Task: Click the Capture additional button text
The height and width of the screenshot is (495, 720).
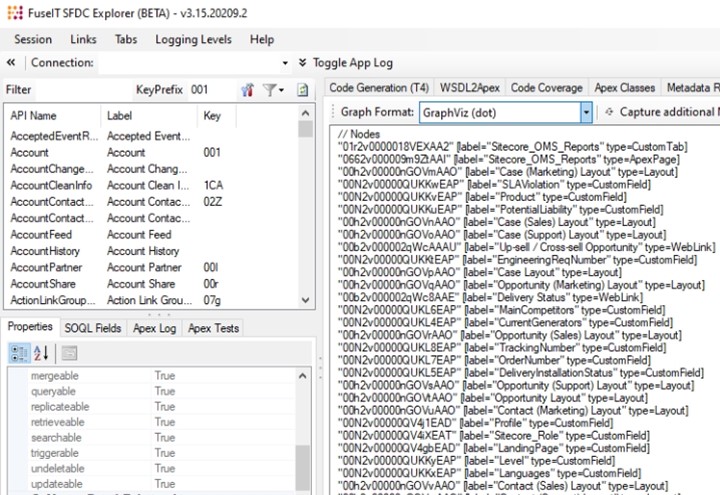Action: point(669,112)
